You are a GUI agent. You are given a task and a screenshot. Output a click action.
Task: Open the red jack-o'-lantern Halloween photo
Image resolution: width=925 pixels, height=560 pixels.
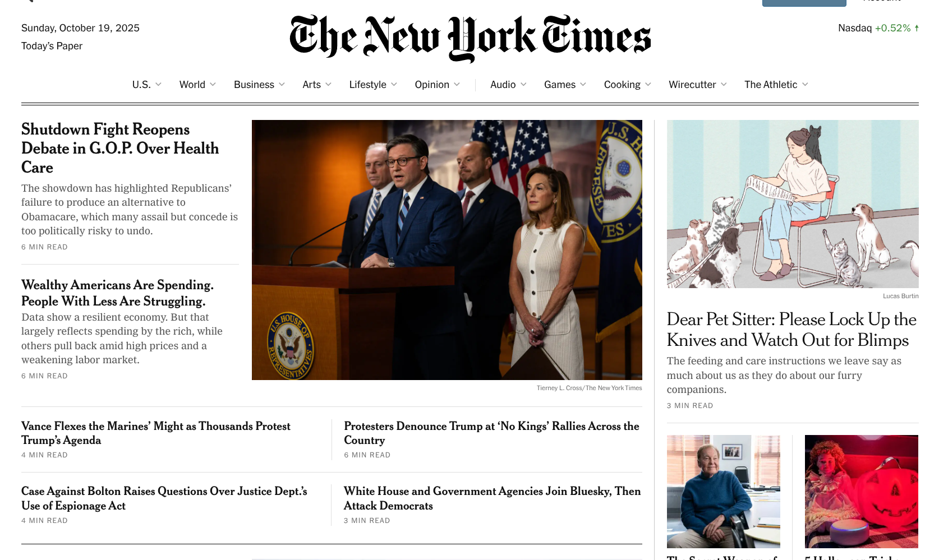[862, 492]
